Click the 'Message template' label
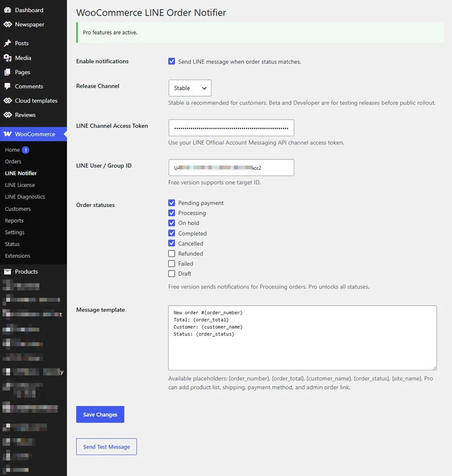This screenshot has height=476, width=452. 100,310
